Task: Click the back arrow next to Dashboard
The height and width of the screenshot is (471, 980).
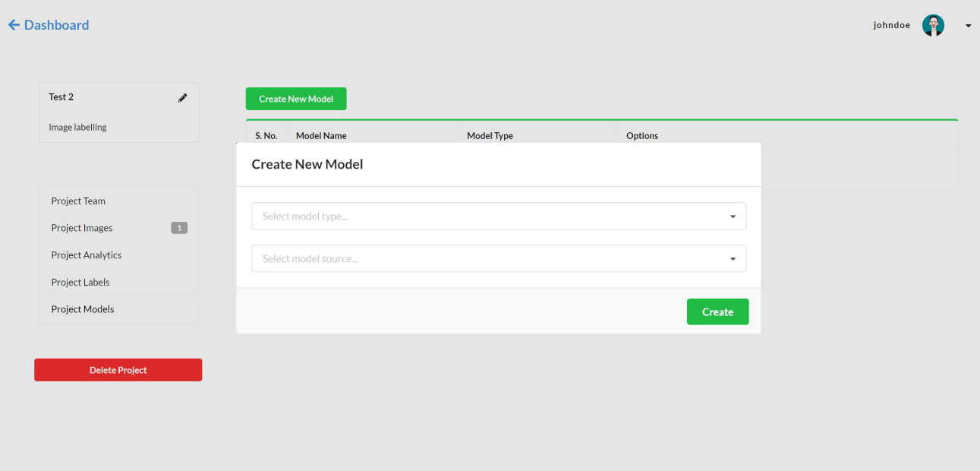Action: point(13,24)
